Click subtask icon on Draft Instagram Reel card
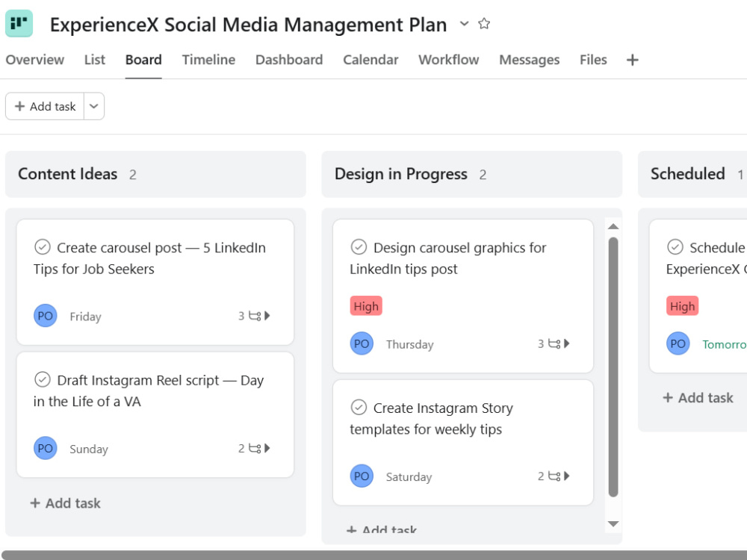 coord(255,448)
